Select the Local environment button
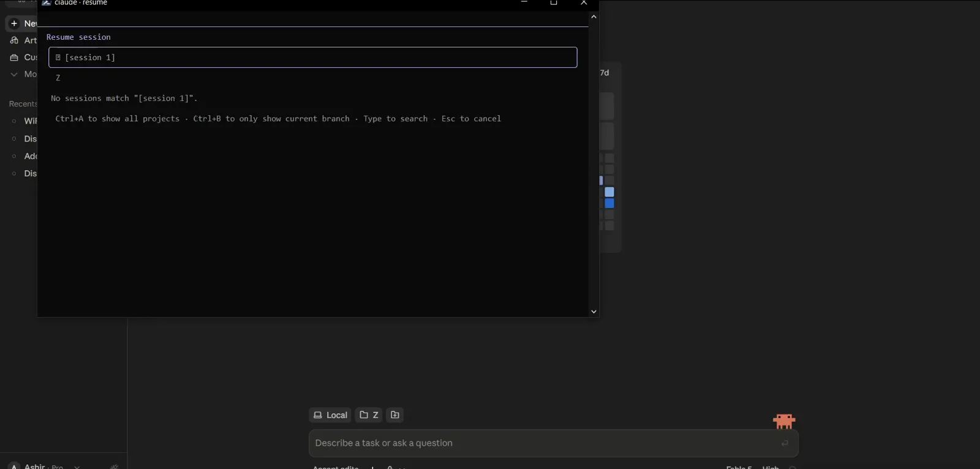980x469 pixels. 330,415
